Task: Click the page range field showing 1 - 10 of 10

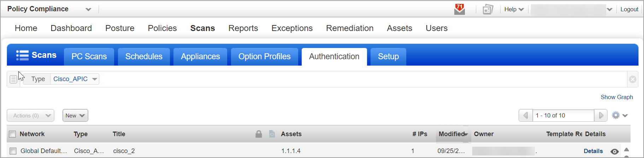Action: click(563, 115)
